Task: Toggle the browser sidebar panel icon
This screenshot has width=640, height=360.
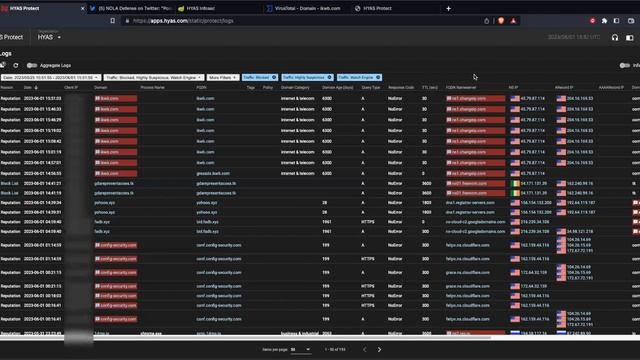Action: click(617, 21)
